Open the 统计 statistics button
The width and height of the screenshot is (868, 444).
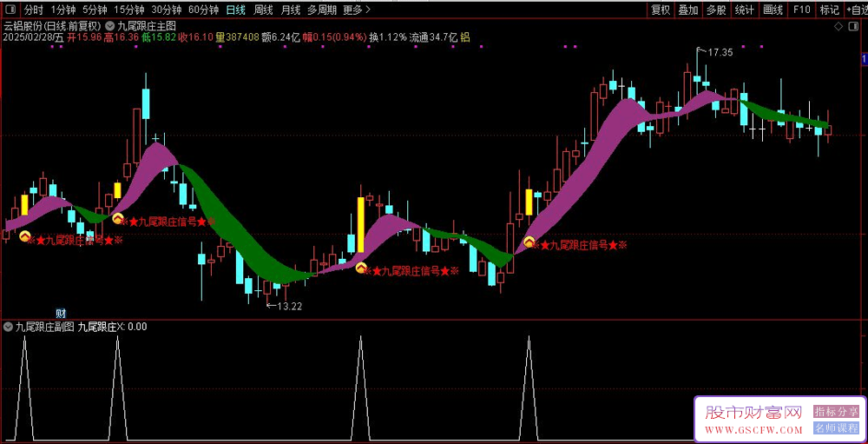pyautogui.click(x=745, y=10)
